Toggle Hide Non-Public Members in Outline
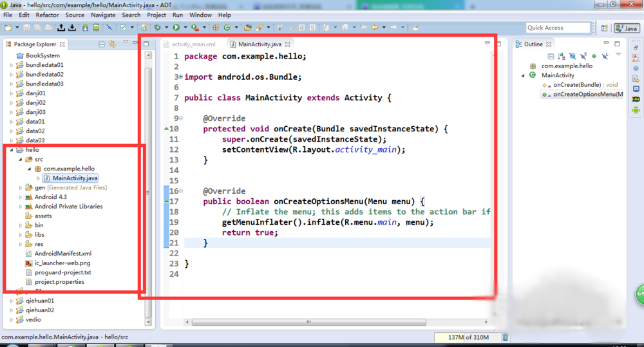This screenshot has width=644, height=347. click(x=594, y=56)
